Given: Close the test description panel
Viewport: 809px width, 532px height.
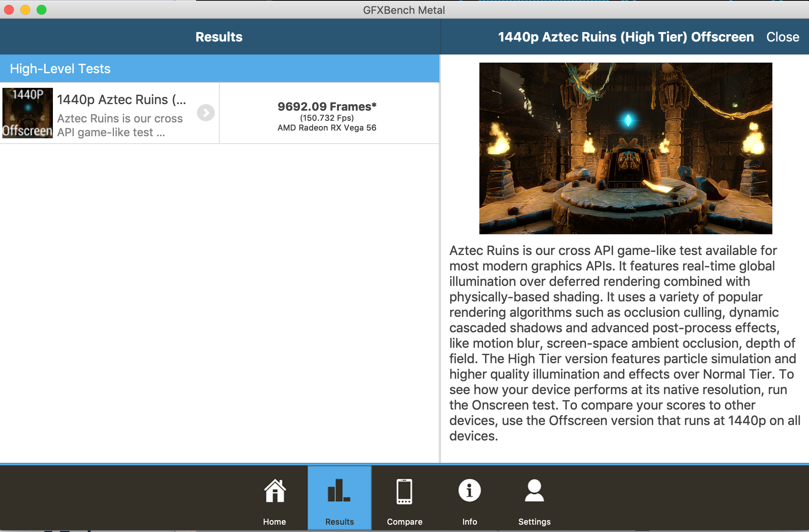Looking at the screenshot, I should tap(783, 37).
